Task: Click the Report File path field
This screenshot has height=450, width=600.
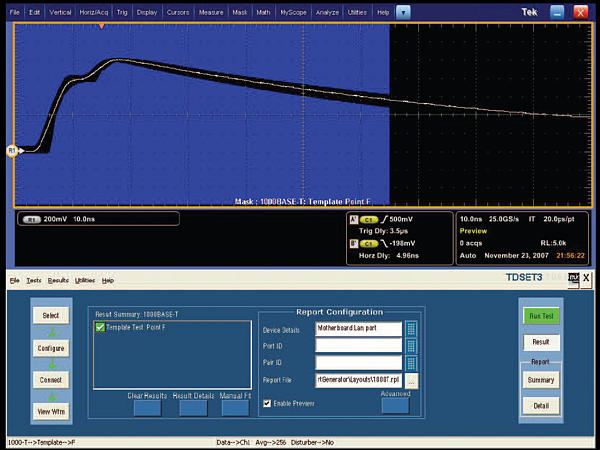Action: (x=359, y=381)
